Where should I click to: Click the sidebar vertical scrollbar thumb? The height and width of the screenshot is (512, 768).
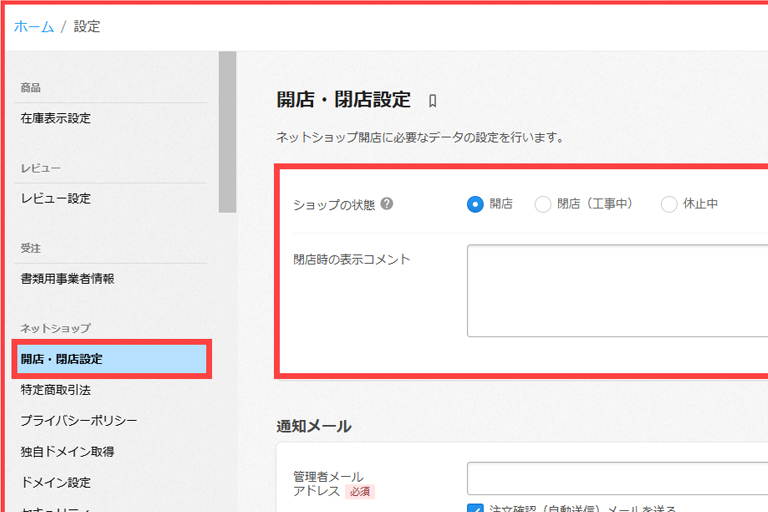click(227, 132)
